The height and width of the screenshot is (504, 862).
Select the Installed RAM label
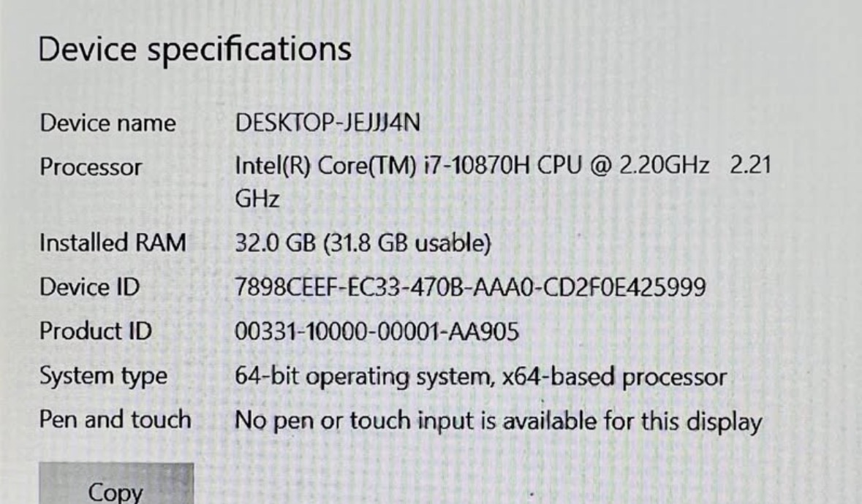click(113, 243)
